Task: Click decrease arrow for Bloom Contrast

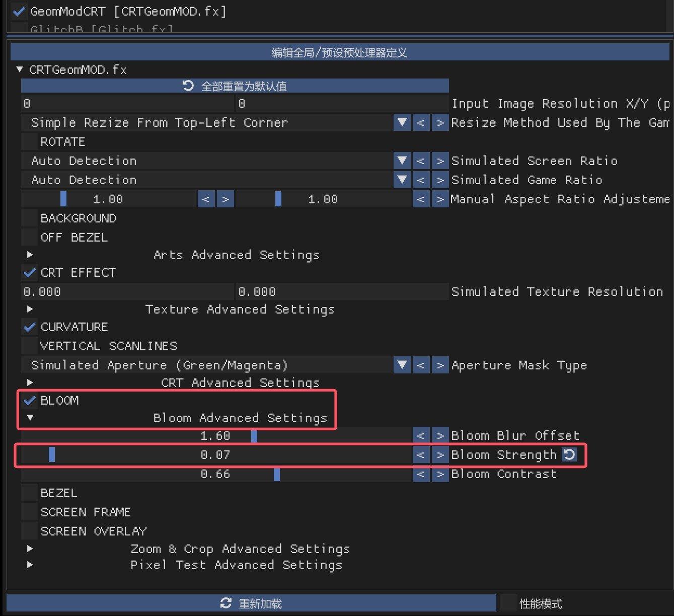Action: coord(421,474)
